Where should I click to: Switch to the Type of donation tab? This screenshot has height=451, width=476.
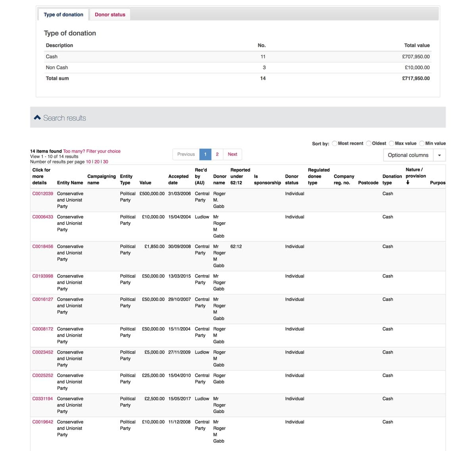(63, 15)
